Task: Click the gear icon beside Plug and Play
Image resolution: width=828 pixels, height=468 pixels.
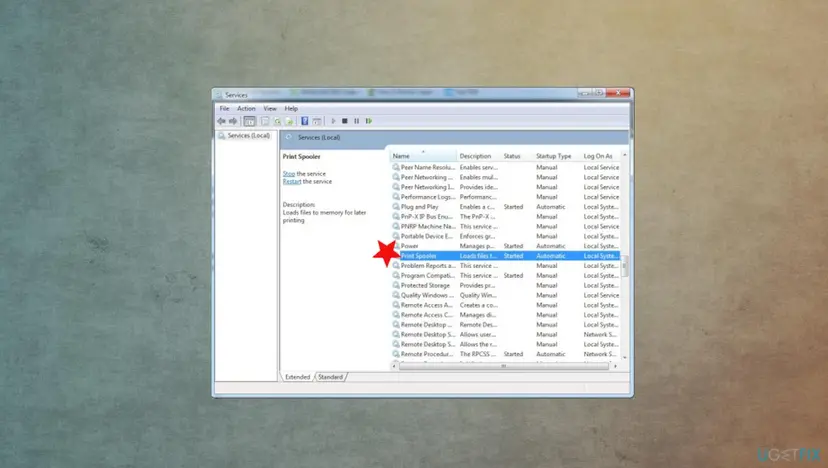Action: pos(396,207)
